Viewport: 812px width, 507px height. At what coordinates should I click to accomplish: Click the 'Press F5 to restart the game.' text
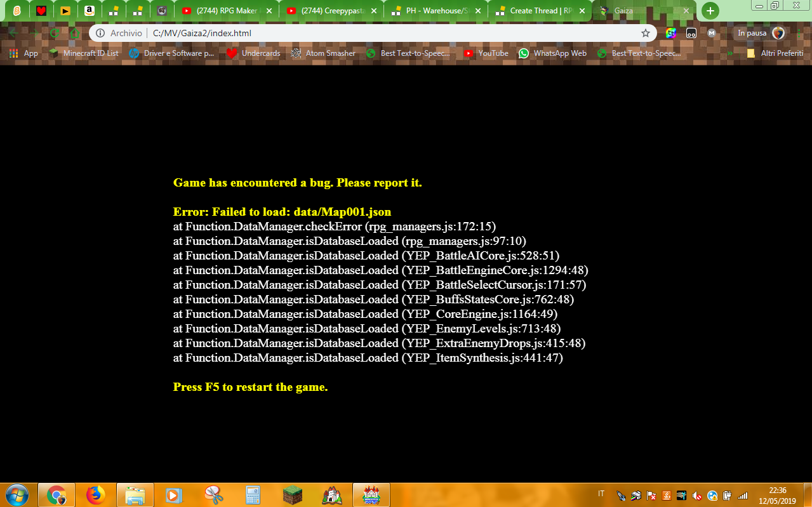251,387
